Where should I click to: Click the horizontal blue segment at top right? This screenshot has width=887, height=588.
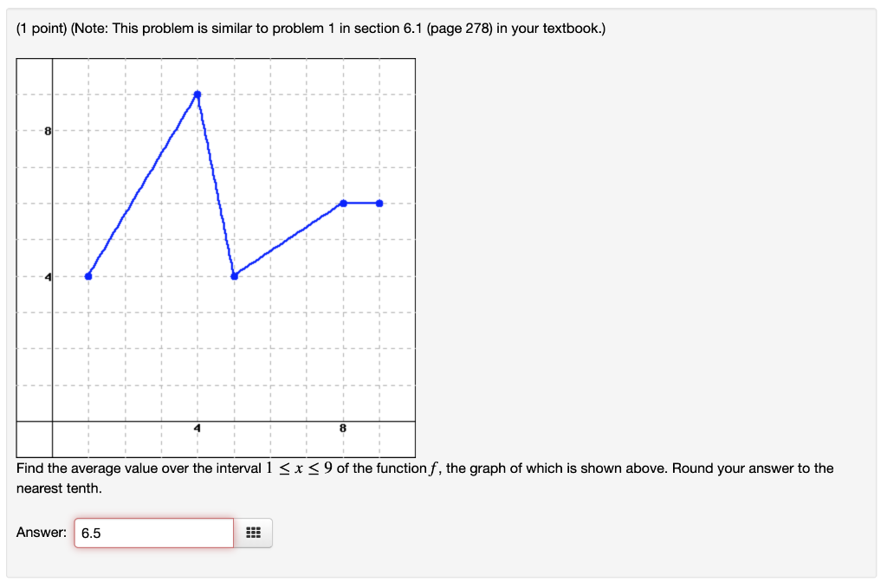[x=361, y=204]
